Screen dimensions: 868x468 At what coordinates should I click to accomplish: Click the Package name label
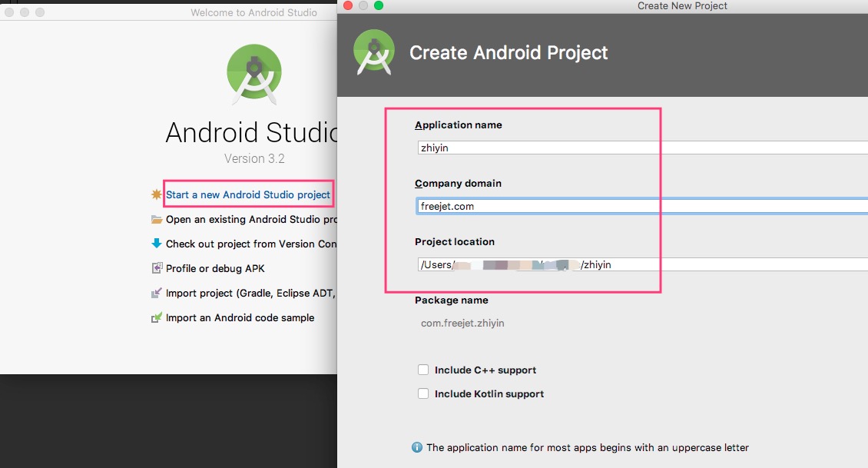tap(451, 300)
